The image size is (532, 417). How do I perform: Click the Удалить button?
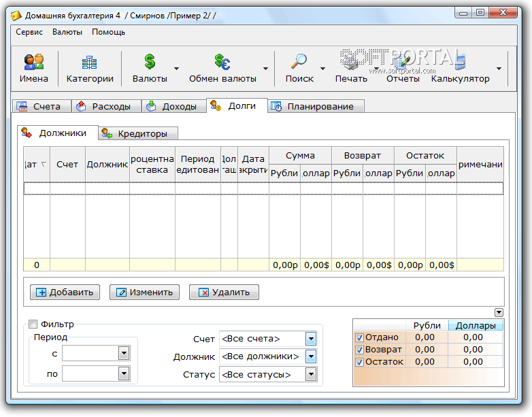(x=224, y=292)
